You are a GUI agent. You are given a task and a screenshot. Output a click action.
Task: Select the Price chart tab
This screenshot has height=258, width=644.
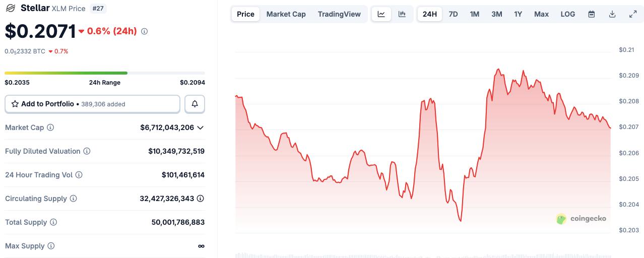245,14
